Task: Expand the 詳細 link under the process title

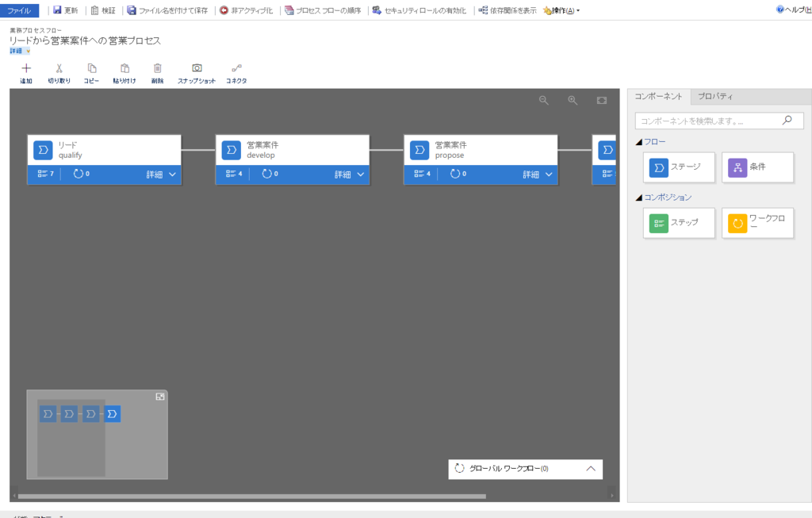Action: pos(20,51)
